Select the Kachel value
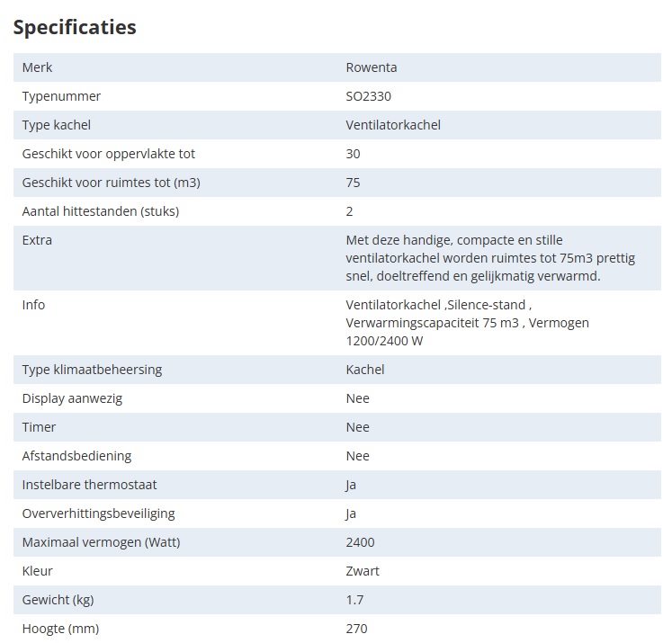Image resolution: width=672 pixels, height=643 pixels. [364, 370]
